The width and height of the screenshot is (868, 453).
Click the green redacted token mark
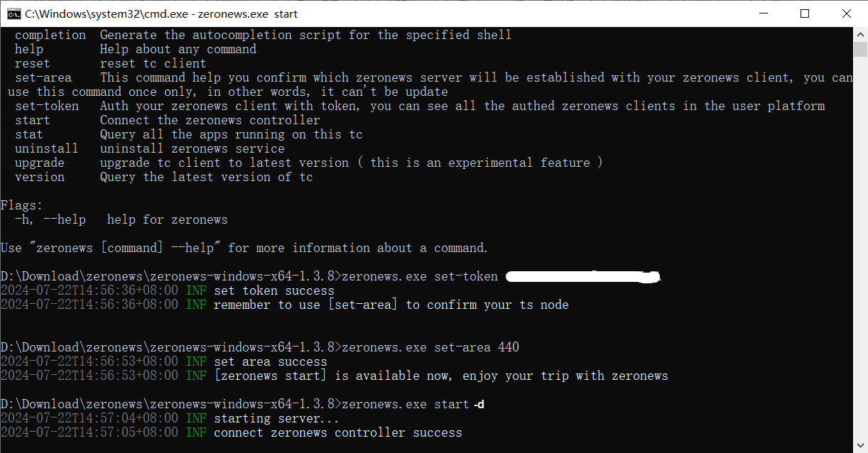pos(582,277)
